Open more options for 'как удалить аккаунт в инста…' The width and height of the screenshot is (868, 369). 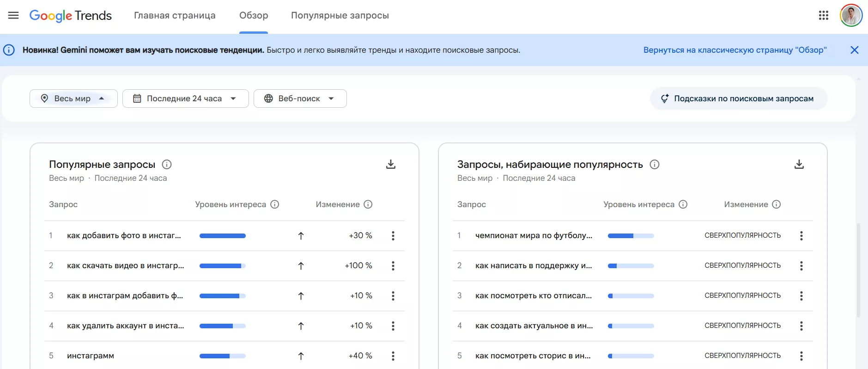click(x=393, y=326)
